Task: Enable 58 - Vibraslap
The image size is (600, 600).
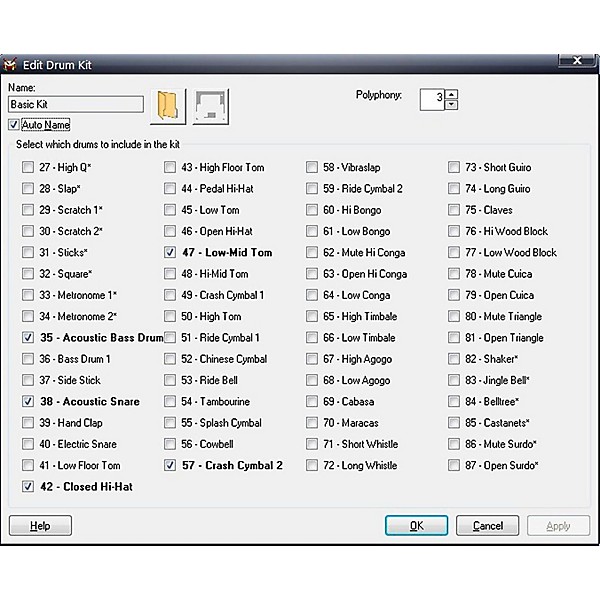Action: click(312, 167)
